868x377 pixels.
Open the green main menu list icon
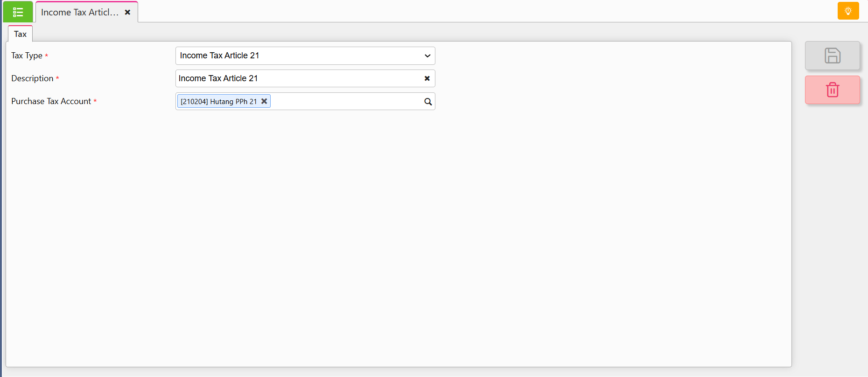(18, 12)
